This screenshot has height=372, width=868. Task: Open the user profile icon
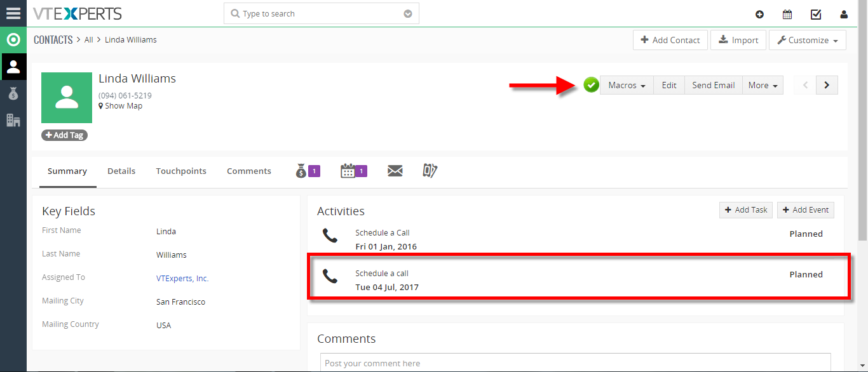tap(844, 14)
